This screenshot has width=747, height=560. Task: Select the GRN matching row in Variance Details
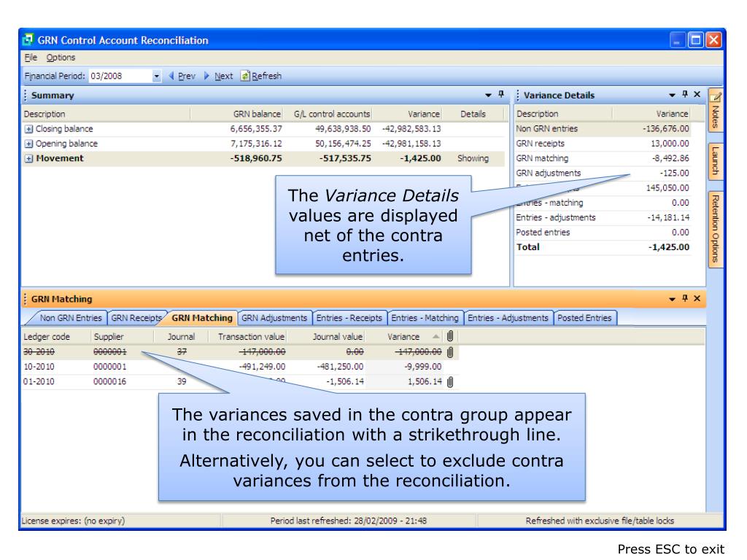[602, 158]
